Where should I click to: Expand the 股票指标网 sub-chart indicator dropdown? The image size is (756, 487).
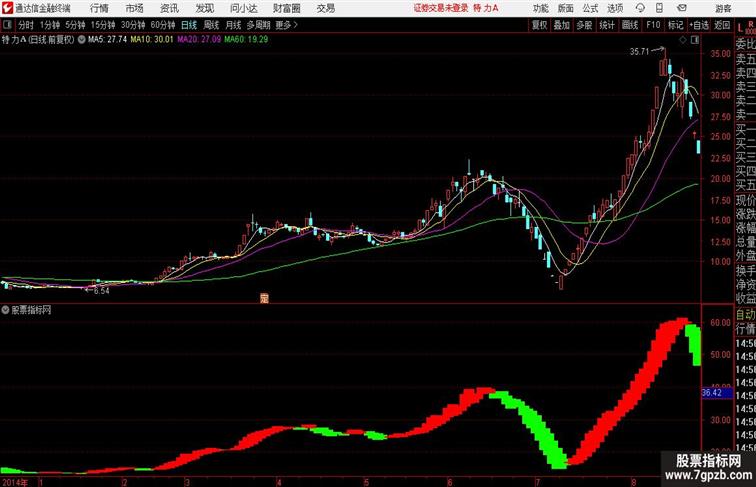tap(5, 310)
